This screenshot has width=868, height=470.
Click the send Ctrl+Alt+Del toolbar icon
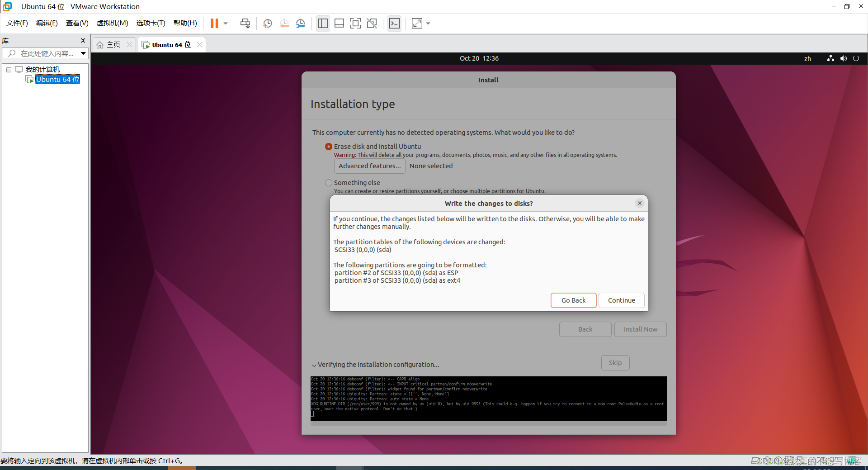245,23
